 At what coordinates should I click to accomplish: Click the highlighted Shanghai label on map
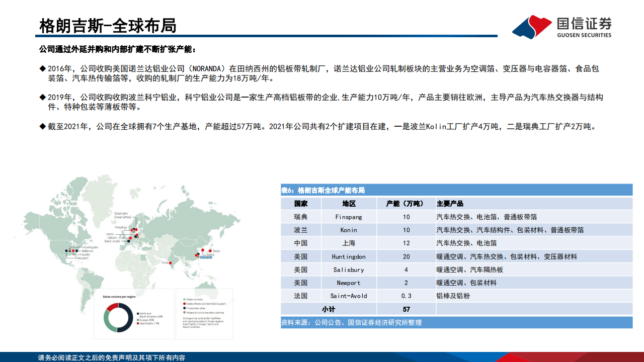click(206, 257)
